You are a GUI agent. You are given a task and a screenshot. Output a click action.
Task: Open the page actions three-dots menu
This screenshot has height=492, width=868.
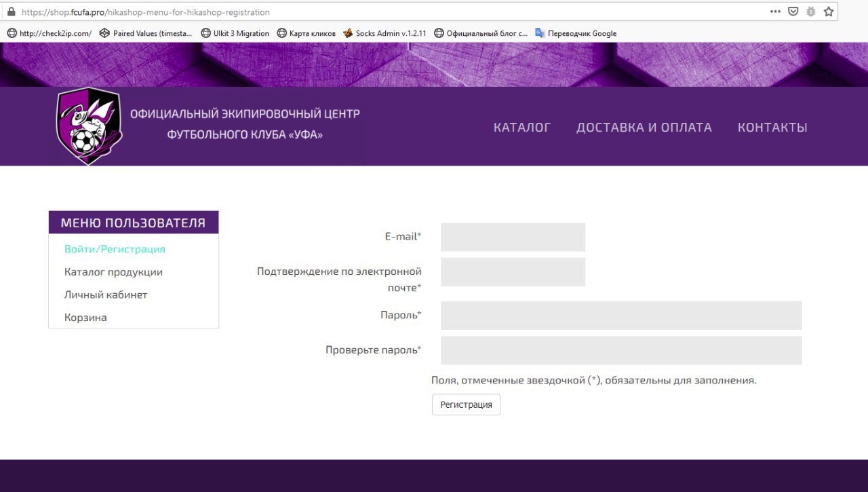[775, 12]
